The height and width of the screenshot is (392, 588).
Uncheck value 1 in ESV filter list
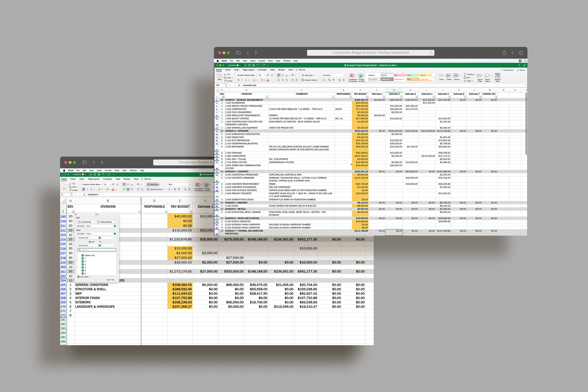click(82, 258)
